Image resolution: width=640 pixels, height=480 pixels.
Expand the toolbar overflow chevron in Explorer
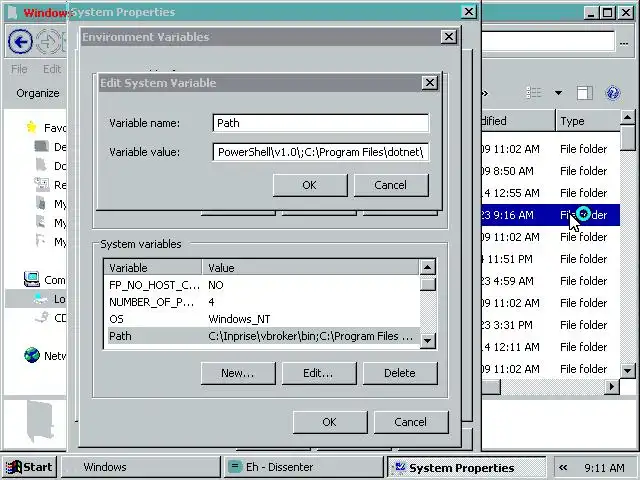[x=485, y=93]
